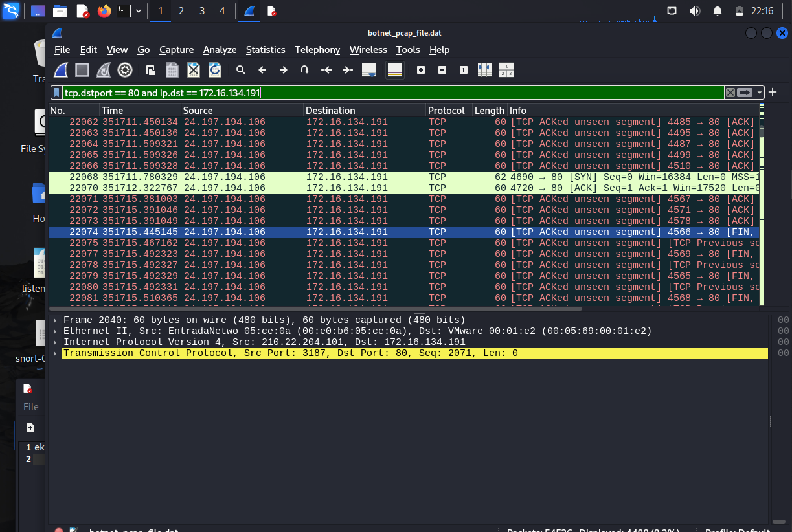The height and width of the screenshot is (532, 792).
Task: Sort by the No. column header
Action: point(74,111)
